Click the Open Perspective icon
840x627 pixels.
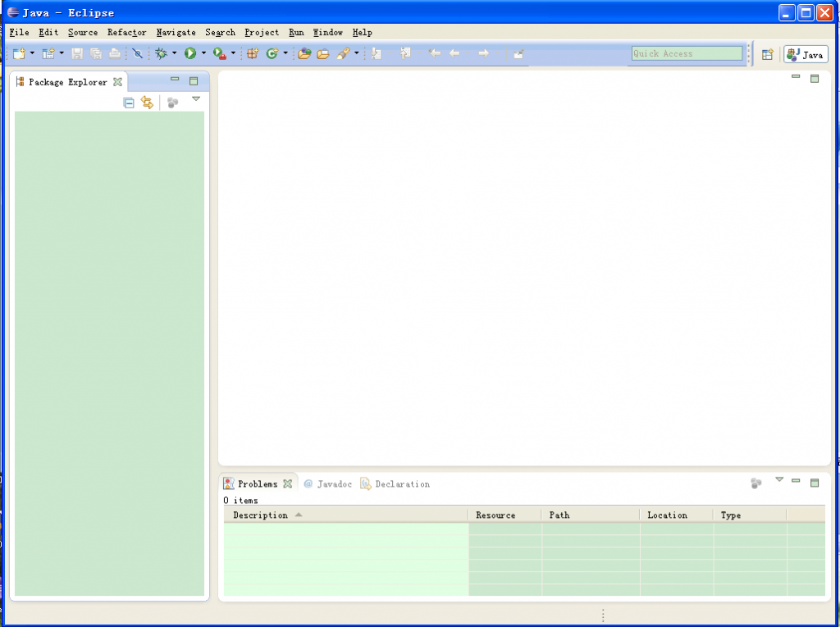click(768, 54)
